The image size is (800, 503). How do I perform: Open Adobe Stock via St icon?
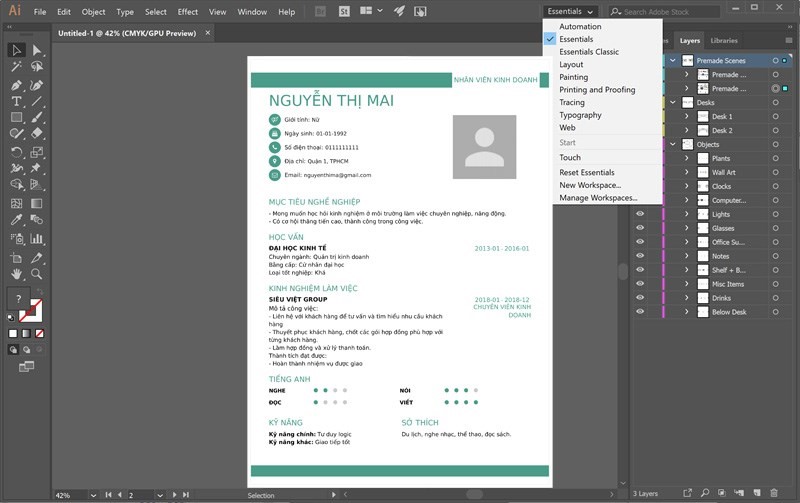(x=344, y=11)
